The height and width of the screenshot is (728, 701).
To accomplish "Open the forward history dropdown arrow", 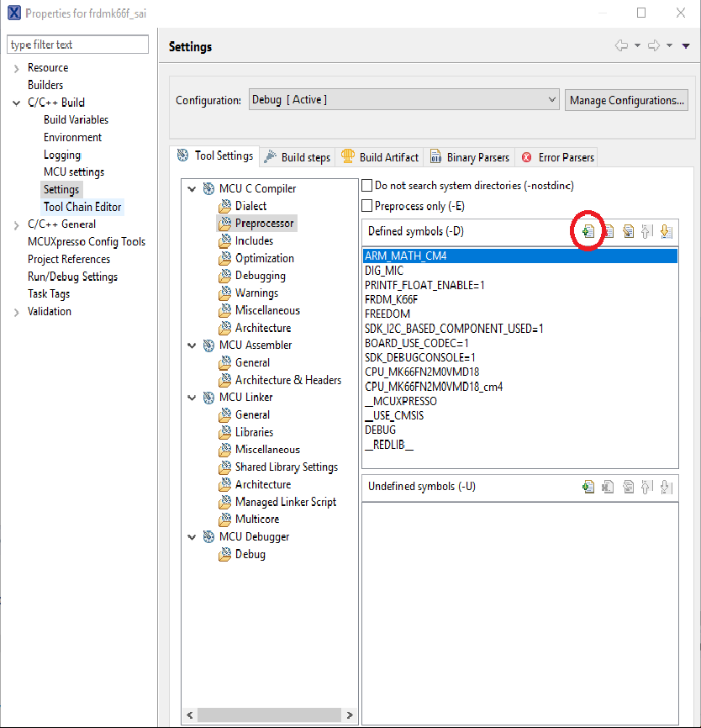I will tap(669, 45).
